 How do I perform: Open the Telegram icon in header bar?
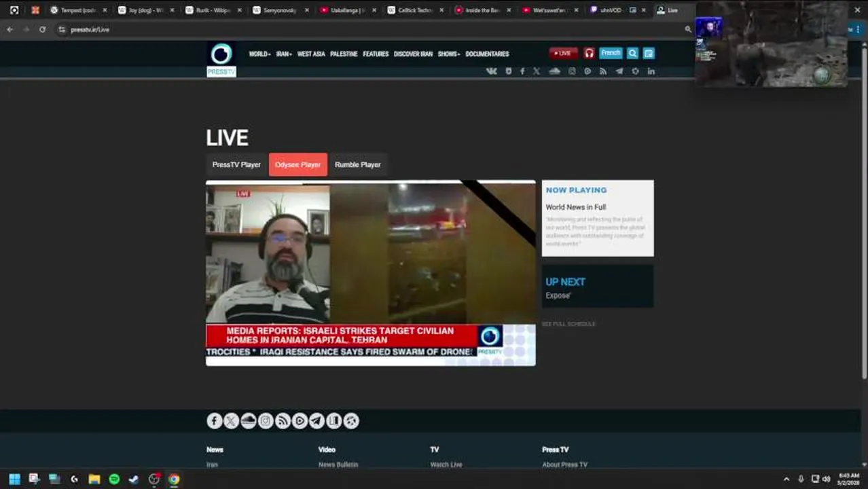[619, 71]
